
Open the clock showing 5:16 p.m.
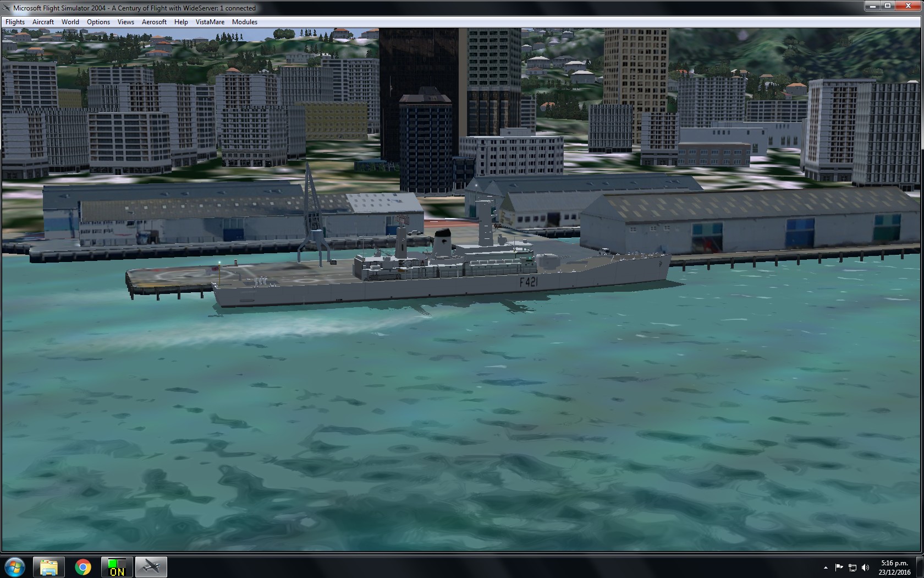click(894, 568)
